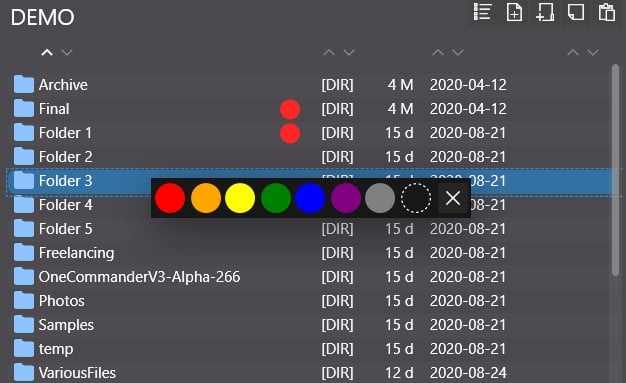Screen dimensions: 626x383
Task: Sort by type ascending arrow
Action: (329, 52)
